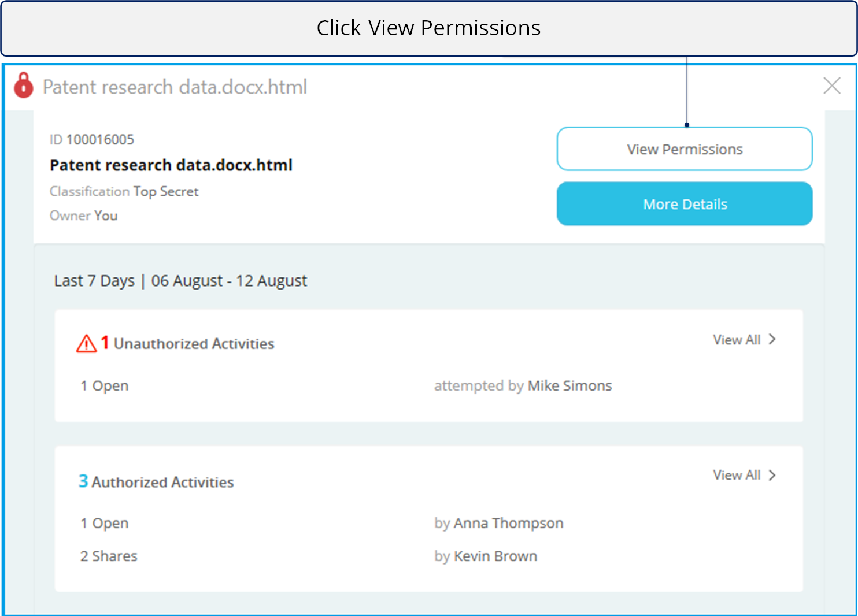The image size is (858, 616).
Task: Select Mike Simons' attempted open entry
Action: click(x=523, y=386)
